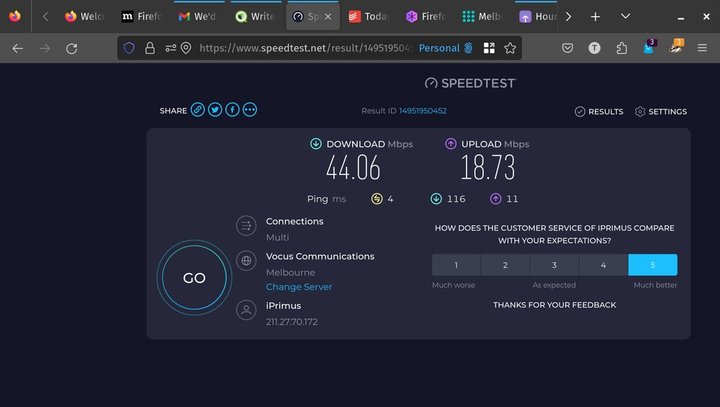Open the Results history page

tap(599, 112)
